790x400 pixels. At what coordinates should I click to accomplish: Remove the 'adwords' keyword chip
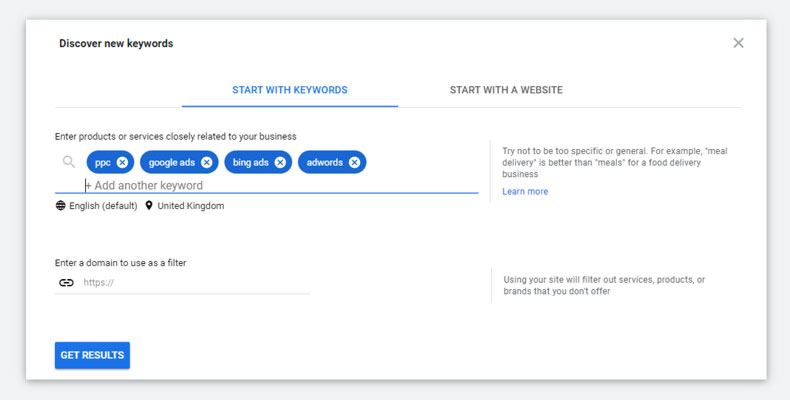click(x=354, y=162)
